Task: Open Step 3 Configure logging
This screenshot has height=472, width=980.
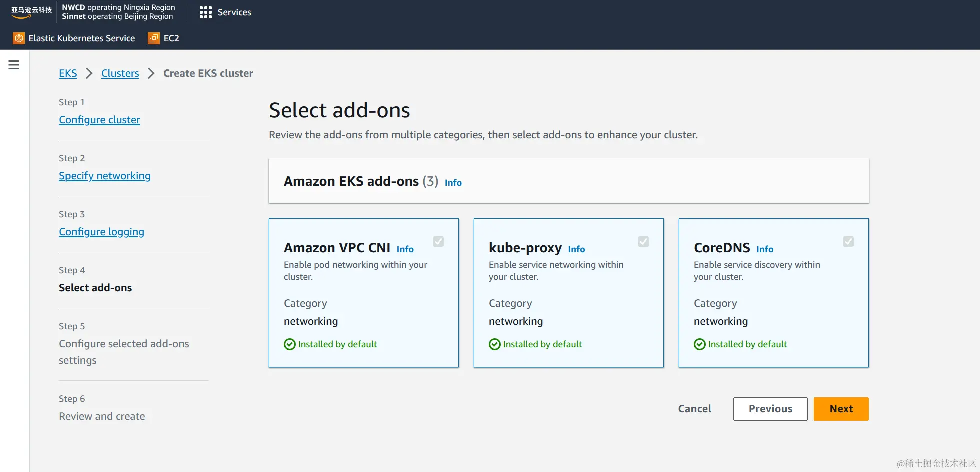Action: tap(101, 232)
